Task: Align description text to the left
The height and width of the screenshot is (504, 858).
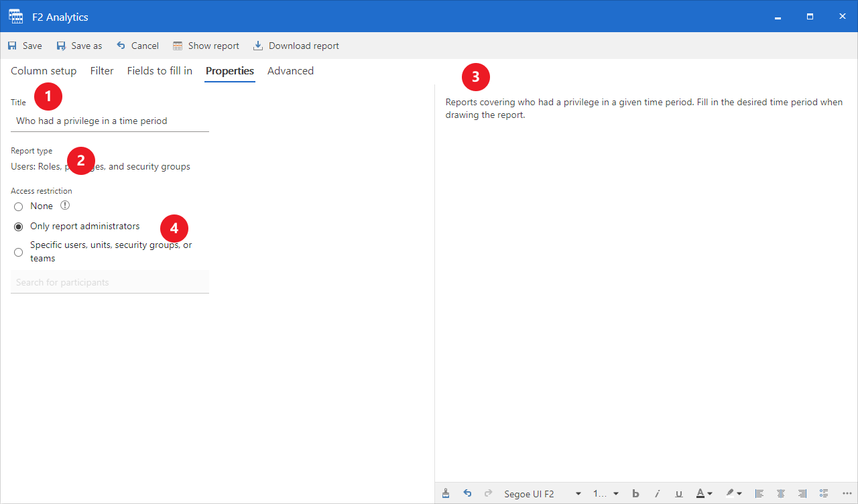Action: point(759,494)
